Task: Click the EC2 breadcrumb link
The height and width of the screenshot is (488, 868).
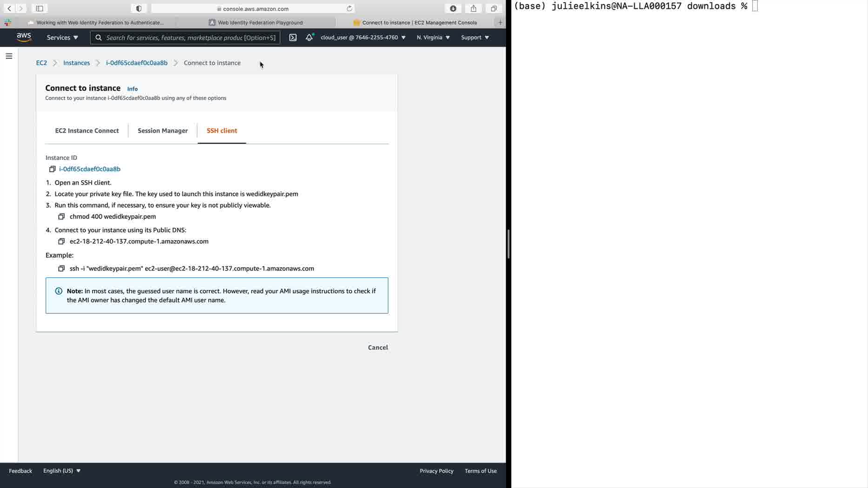Action: tap(41, 63)
